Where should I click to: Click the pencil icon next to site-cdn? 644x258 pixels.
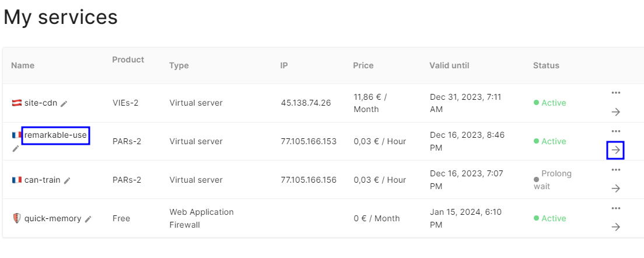64,103
